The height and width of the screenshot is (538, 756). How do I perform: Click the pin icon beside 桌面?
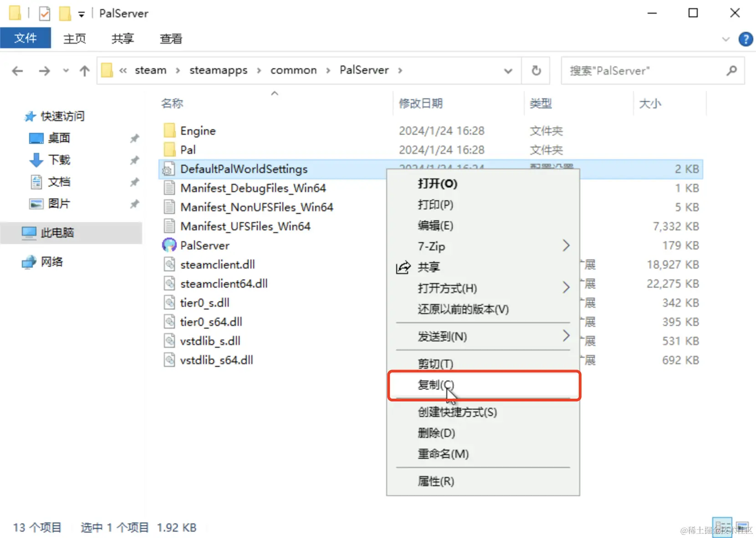[x=134, y=138]
